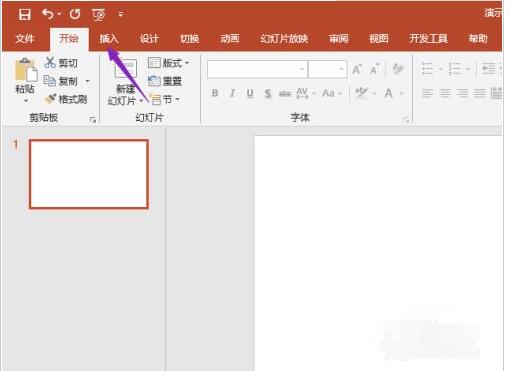This screenshot has width=510, height=371.
Task: Open the 动画 tab
Action: 230,39
